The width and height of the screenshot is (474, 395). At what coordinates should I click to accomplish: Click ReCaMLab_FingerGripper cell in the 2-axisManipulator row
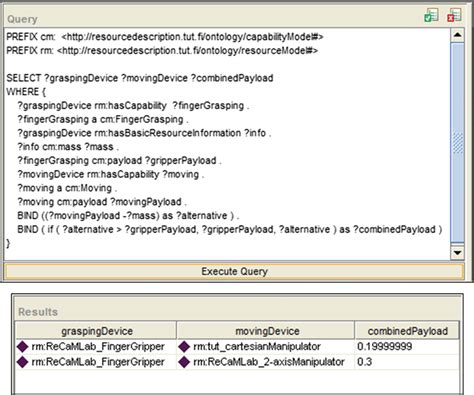96,362
